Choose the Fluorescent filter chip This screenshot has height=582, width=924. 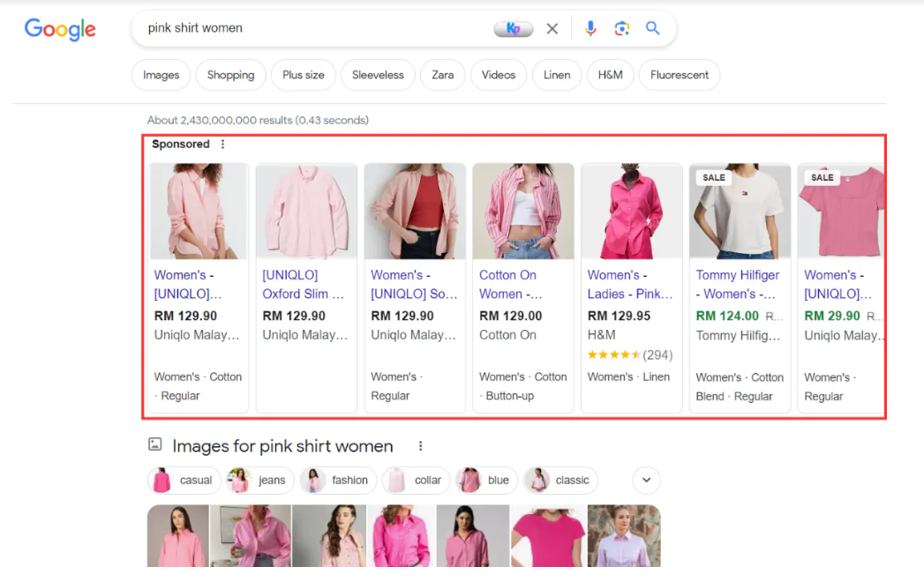tap(679, 75)
